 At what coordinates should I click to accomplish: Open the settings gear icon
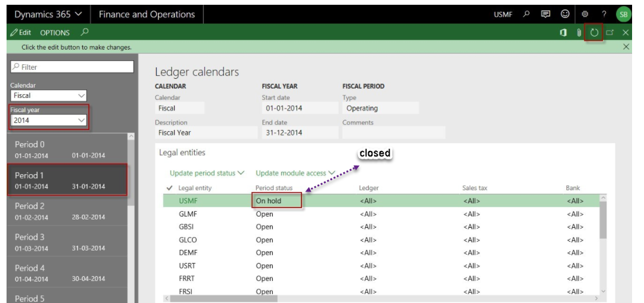click(x=585, y=14)
